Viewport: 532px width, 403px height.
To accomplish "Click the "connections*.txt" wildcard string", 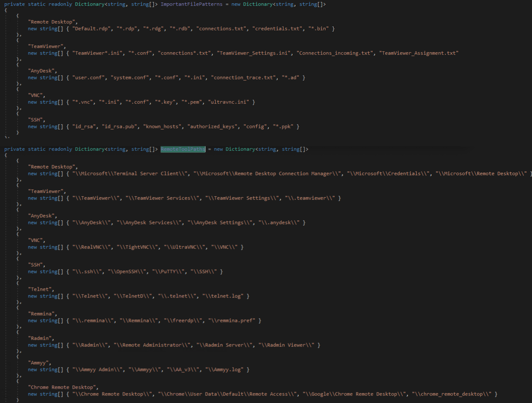I will click(185, 53).
